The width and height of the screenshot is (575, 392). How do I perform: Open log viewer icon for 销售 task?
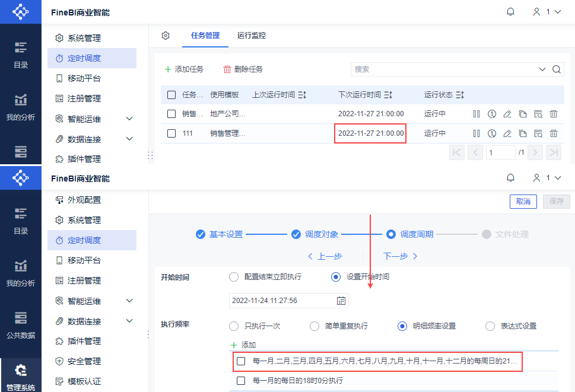(538, 114)
